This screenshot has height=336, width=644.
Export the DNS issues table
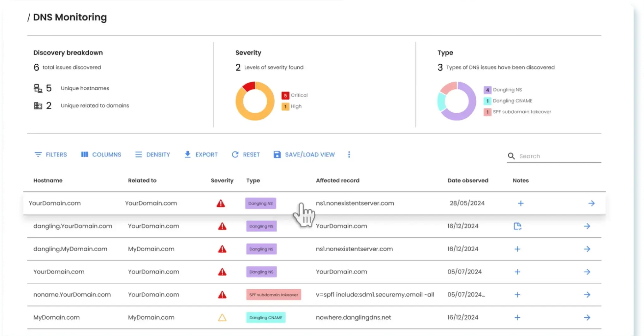point(201,155)
